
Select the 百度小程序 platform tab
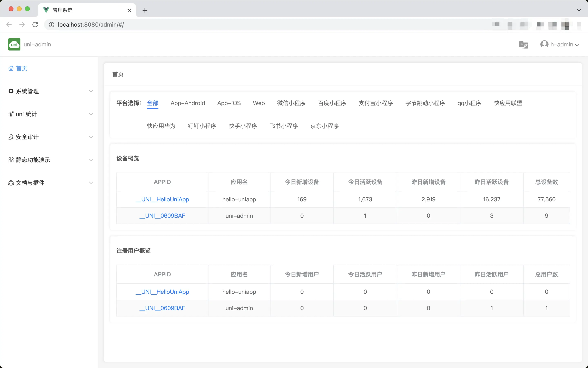pyautogui.click(x=332, y=103)
